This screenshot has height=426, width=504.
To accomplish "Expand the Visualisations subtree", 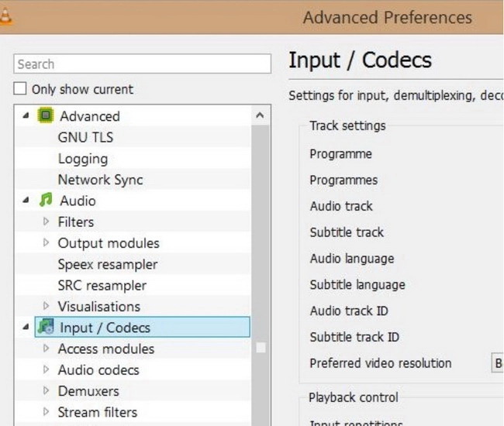I will pos(47,307).
